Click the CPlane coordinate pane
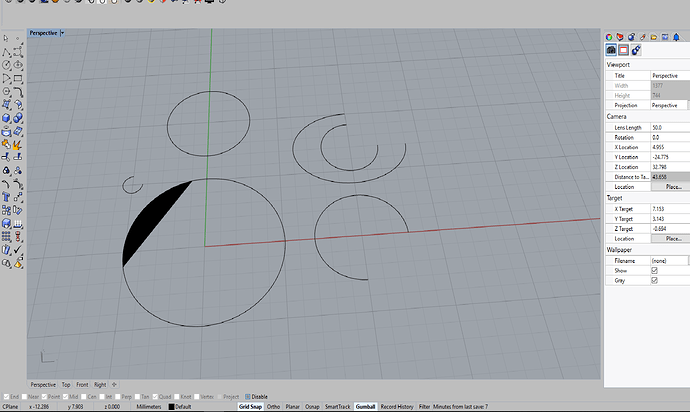690x412 pixels. click(x=11, y=407)
